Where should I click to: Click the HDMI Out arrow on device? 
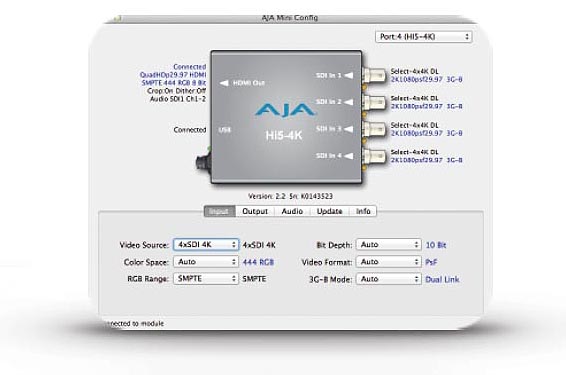[224, 83]
